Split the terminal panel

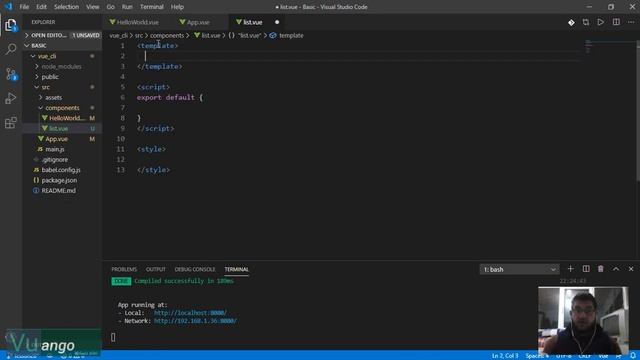tap(586, 269)
